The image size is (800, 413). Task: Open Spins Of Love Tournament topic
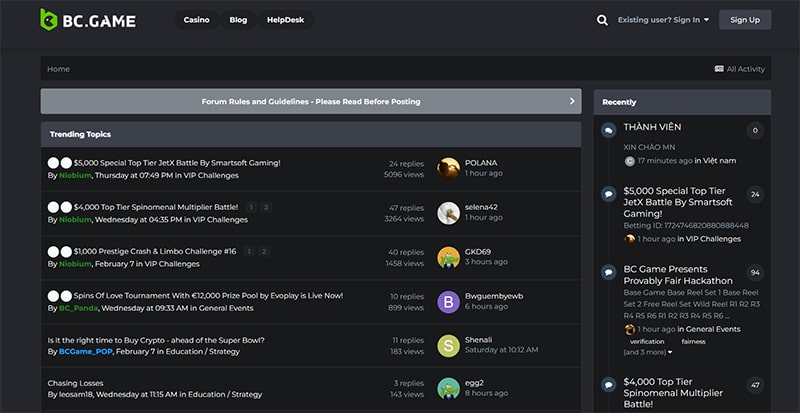[208, 296]
